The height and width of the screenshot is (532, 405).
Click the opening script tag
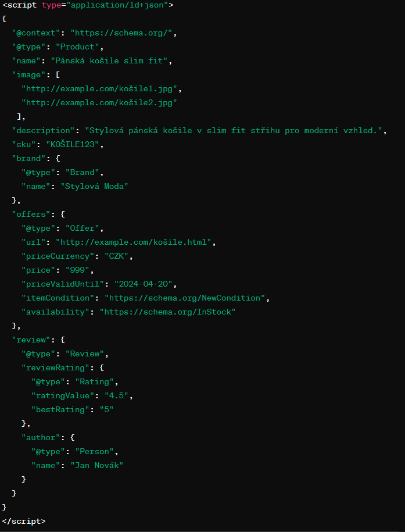(88, 5)
